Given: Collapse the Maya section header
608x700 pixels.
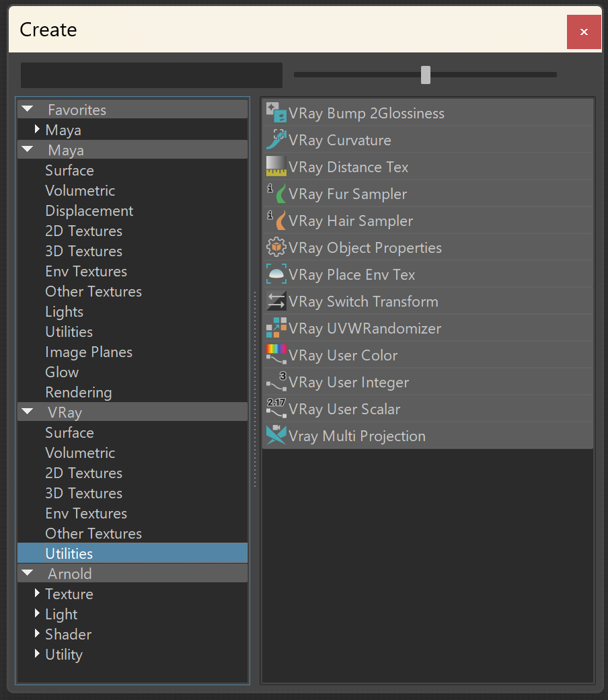Looking at the screenshot, I should point(28,149).
